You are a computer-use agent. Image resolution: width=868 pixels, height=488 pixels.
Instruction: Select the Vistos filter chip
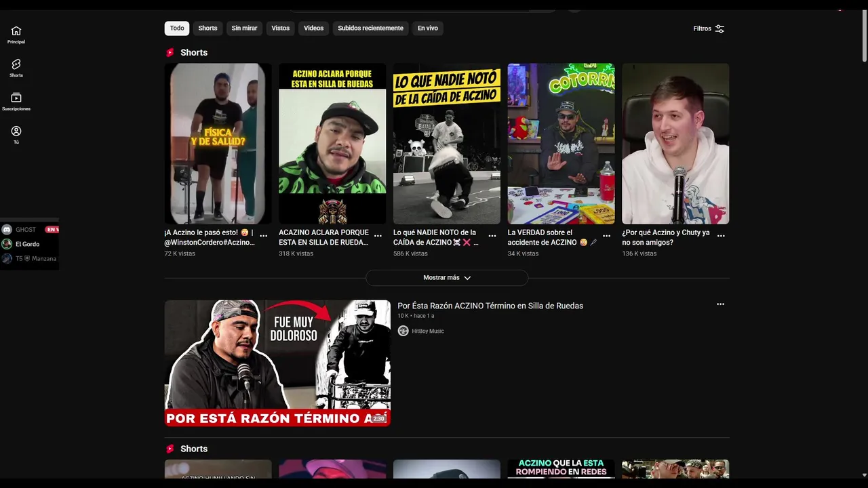(280, 28)
